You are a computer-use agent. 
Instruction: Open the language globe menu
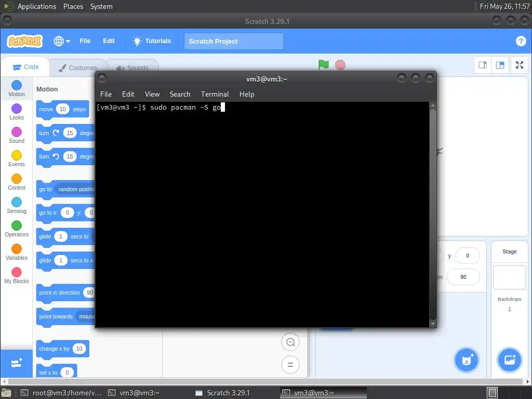(x=62, y=41)
